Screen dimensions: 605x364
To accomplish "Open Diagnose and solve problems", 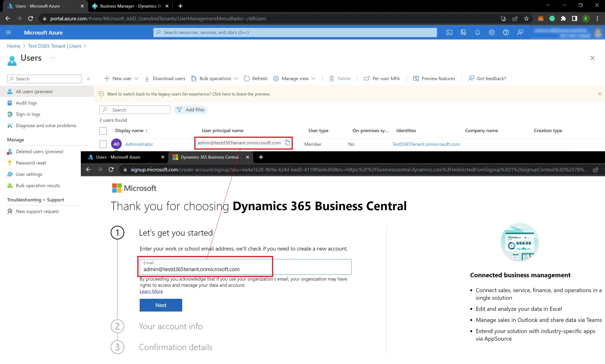I will click(46, 125).
